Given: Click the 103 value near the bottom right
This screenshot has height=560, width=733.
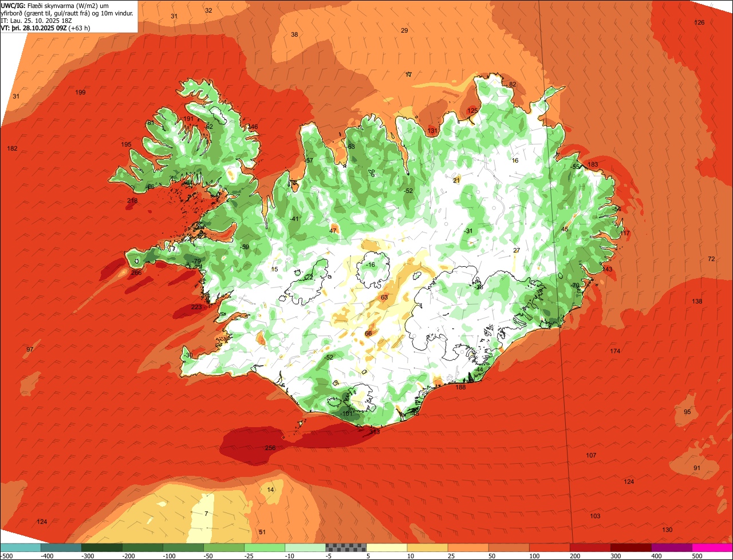Looking at the screenshot, I should click(595, 516).
